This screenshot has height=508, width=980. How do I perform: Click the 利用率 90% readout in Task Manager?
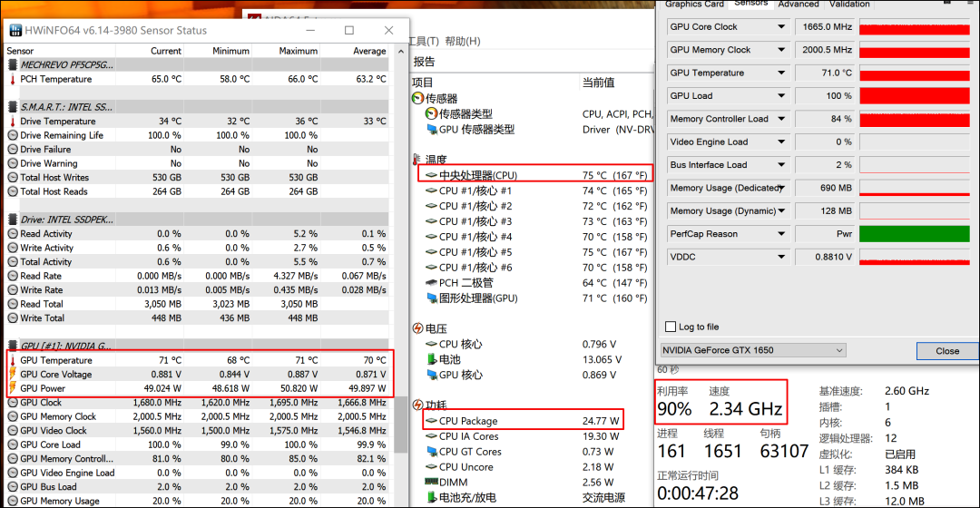673,403
